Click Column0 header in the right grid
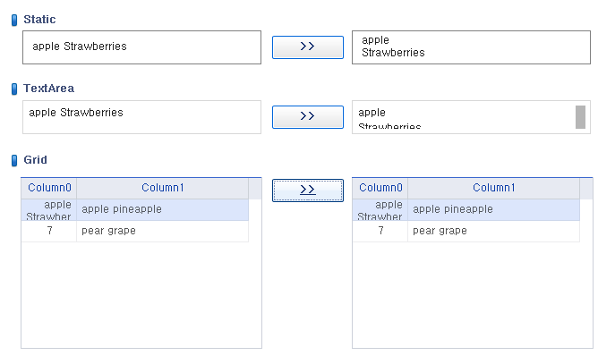The height and width of the screenshot is (364, 615). (x=380, y=188)
